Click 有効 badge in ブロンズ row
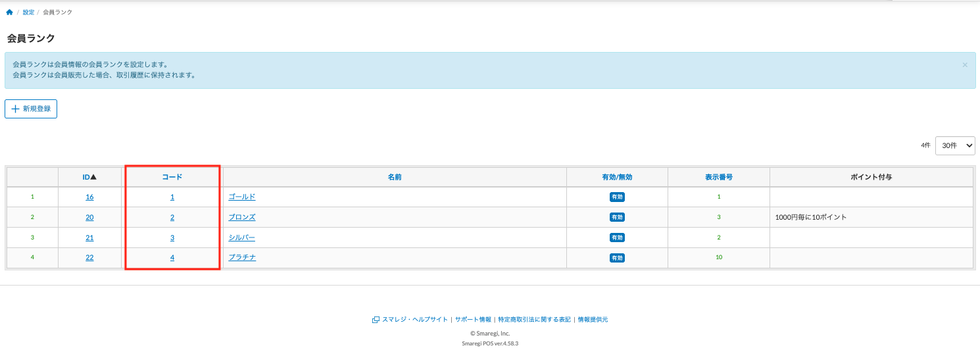Image resolution: width=980 pixels, height=352 pixels. click(x=617, y=217)
